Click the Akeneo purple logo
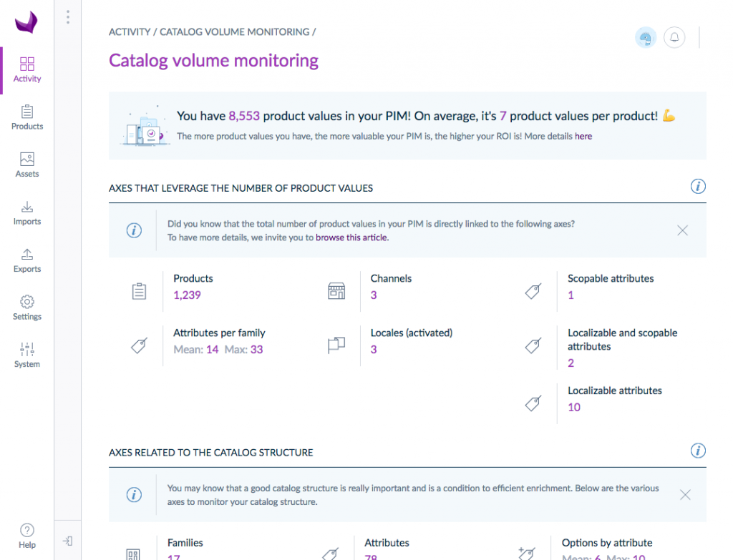This screenshot has height=560, width=733. [26, 22]
